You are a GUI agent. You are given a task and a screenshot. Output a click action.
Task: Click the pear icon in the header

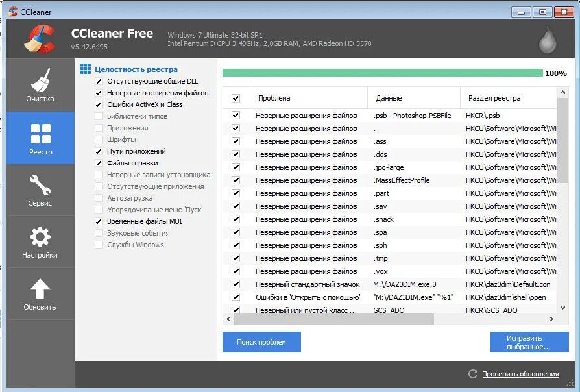[x=548, y=40]
